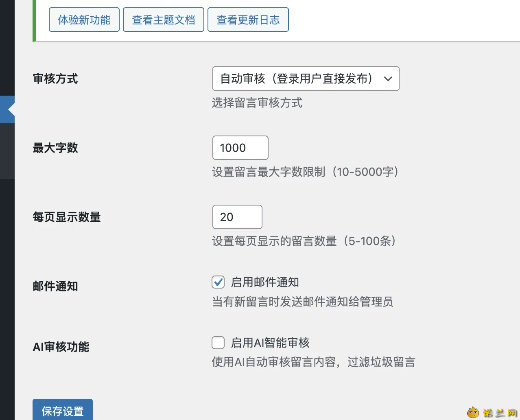
Task: Click the description 使用AI自动审核留言内容，过滤垃圾留言
Action: 314,362
